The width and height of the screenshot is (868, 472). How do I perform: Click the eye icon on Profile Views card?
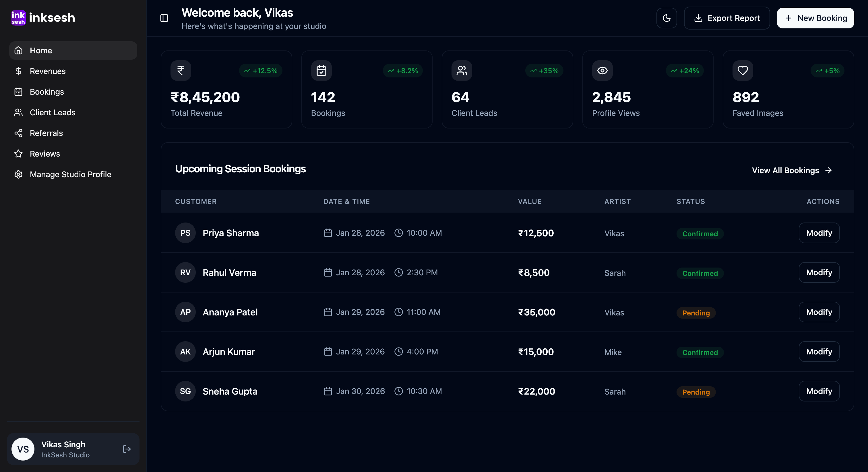(602, 71)
